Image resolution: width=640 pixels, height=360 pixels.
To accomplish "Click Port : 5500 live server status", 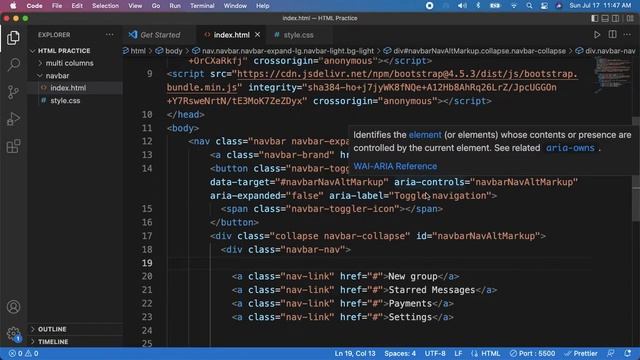I will 532,353.
